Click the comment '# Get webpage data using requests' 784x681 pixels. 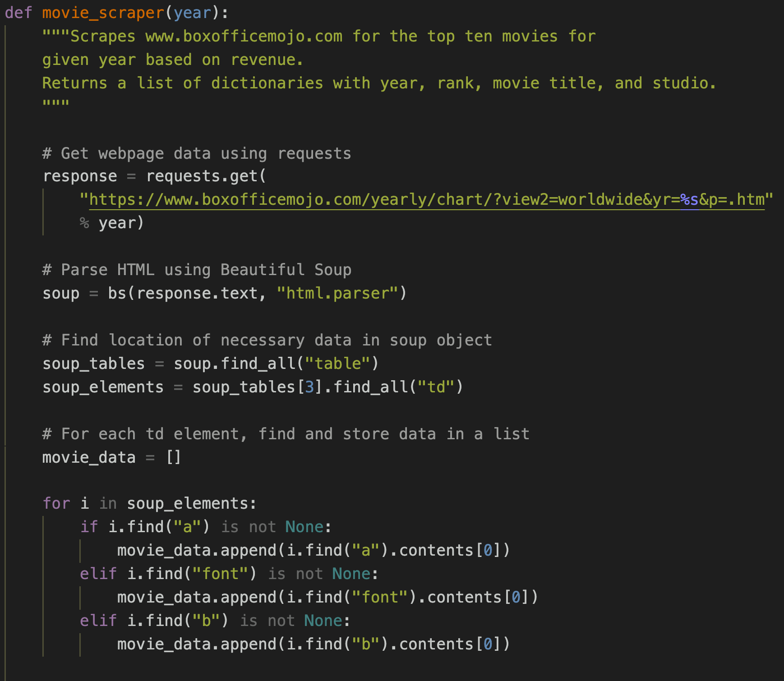197,153
